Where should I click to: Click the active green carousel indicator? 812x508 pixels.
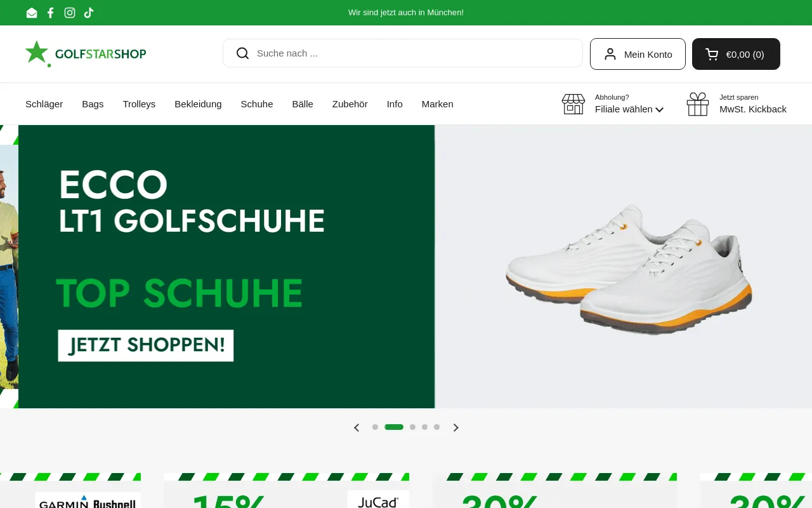click(394, 427)
